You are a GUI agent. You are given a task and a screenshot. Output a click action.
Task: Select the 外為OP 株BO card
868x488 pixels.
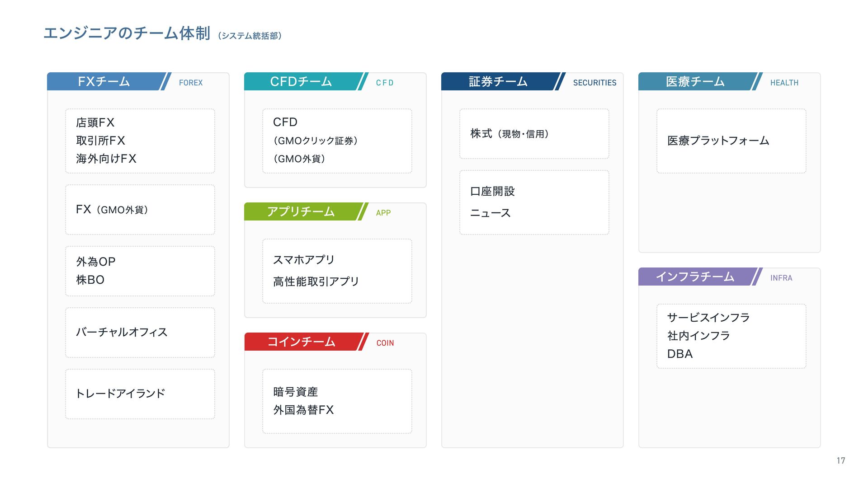[140, 271]
